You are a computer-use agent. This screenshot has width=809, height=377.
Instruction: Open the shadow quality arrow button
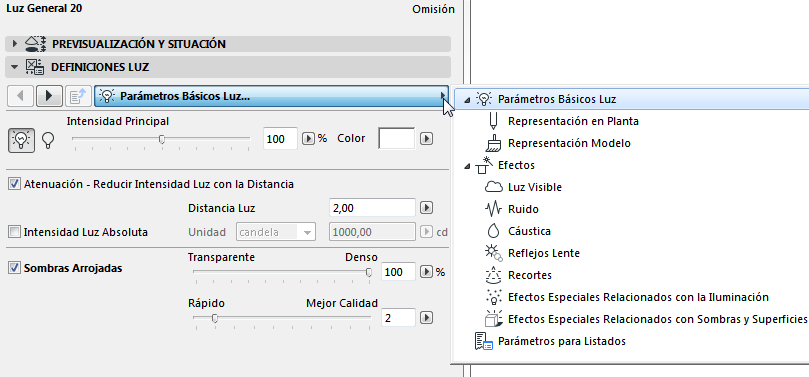point(426,317)
